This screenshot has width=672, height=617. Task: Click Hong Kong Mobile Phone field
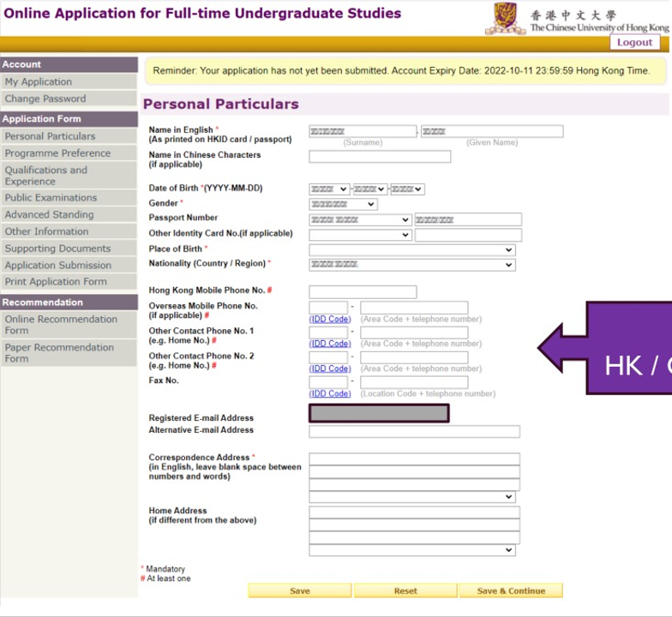coord(363,291)
